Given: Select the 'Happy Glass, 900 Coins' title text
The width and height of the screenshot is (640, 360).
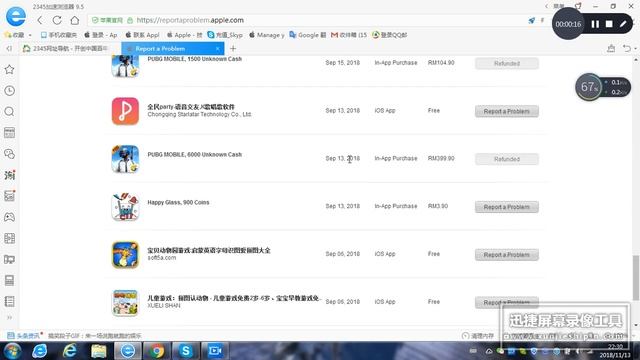Looking at the screenshot, I should [178, 202].
